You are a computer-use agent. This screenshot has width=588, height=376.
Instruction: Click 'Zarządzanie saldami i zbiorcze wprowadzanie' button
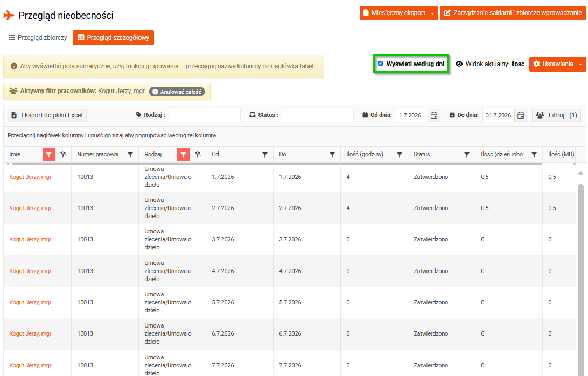513,13
